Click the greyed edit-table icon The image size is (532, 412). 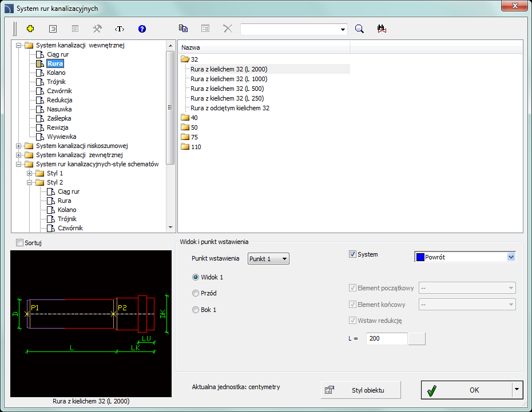pos(205,29)
